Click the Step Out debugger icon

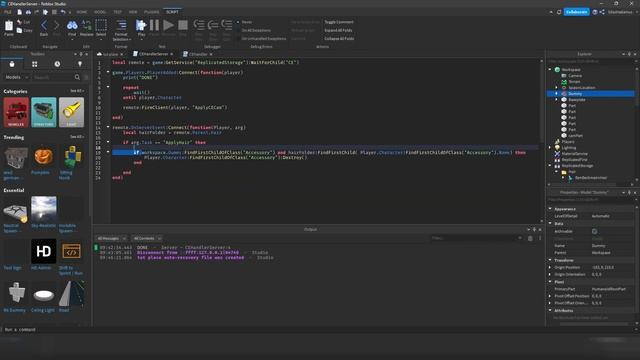tap(227, 25)
